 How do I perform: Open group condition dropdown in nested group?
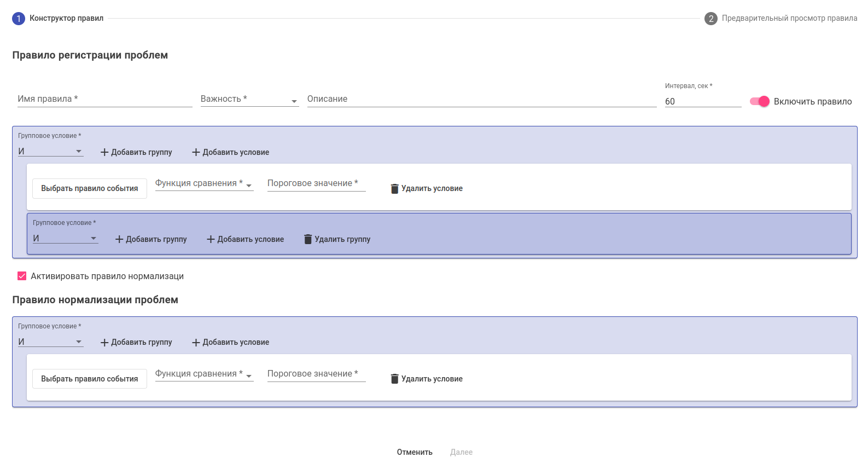65,239
